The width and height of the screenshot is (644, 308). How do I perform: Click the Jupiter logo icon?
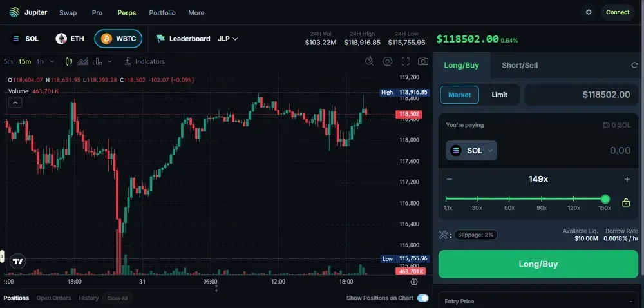pos(14,12)
